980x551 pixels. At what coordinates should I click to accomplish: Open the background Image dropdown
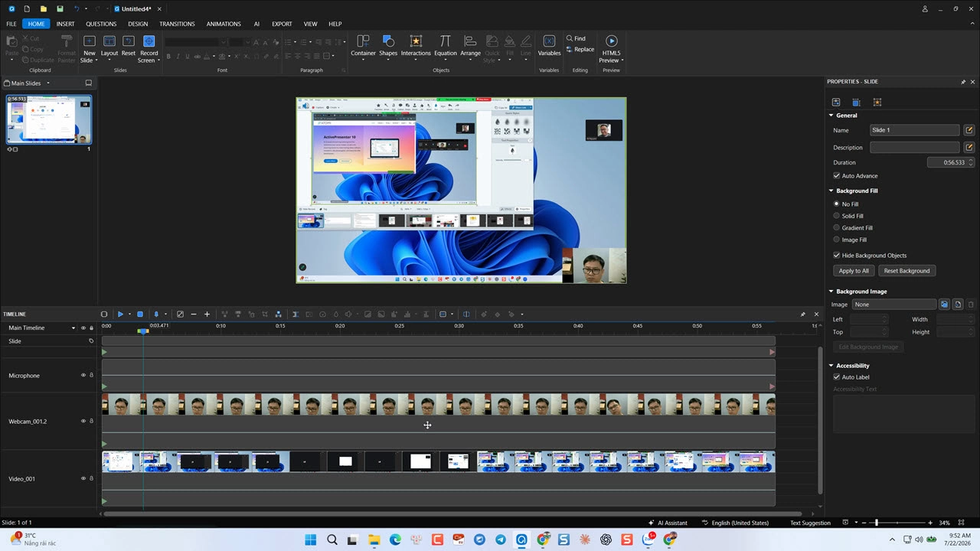pos(894,305)
